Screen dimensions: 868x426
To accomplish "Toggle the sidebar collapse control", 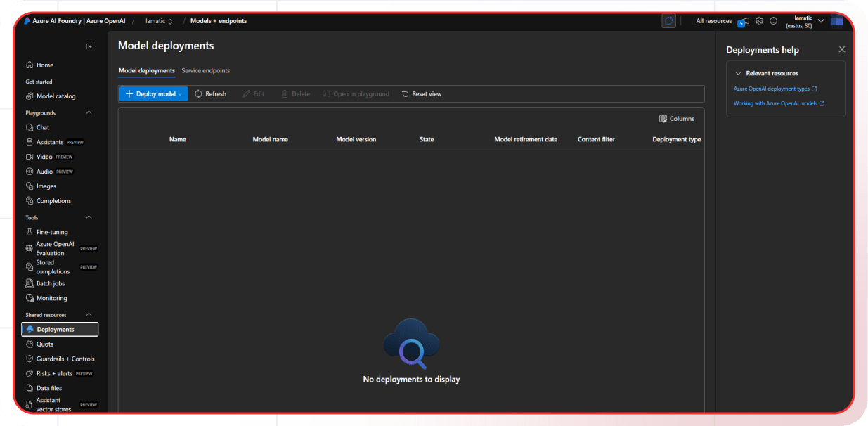I will pos(90,46).
